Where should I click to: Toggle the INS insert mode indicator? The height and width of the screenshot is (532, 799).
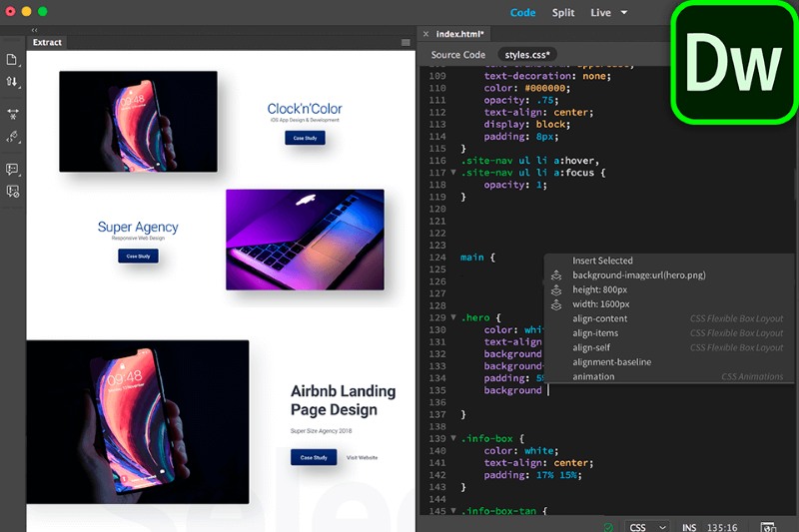[x=689, y=527]
